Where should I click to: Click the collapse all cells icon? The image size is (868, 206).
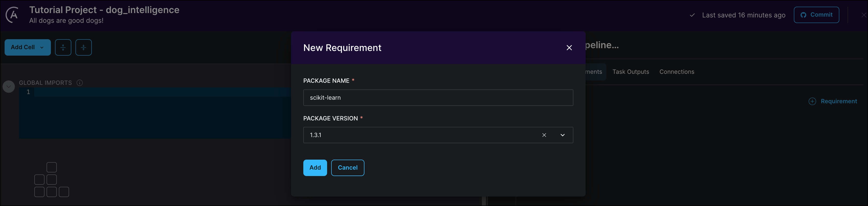(x=84, y=47)
